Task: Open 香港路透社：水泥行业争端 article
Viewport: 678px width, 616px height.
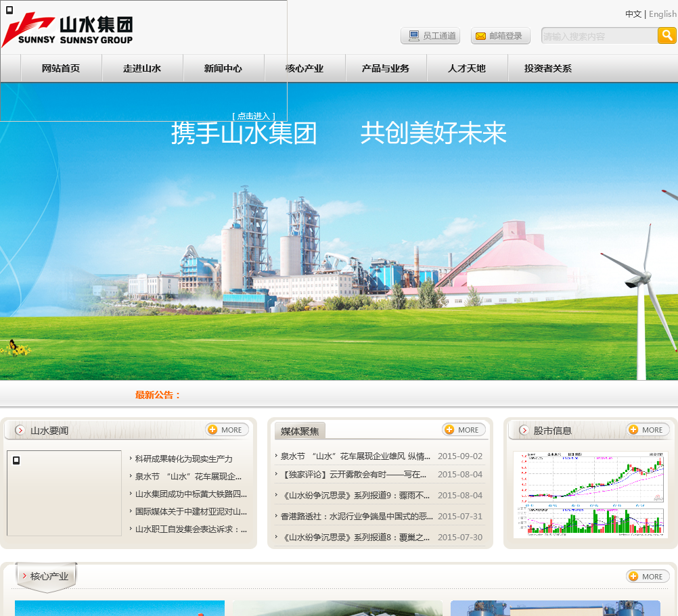Action: tap(357, 516)
